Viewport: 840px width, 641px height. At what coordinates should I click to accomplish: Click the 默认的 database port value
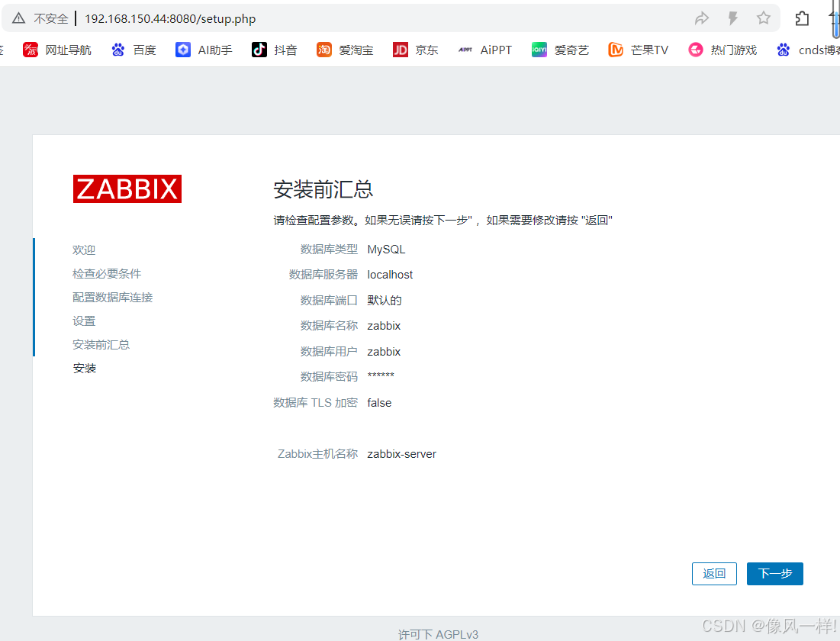(384, 300)
